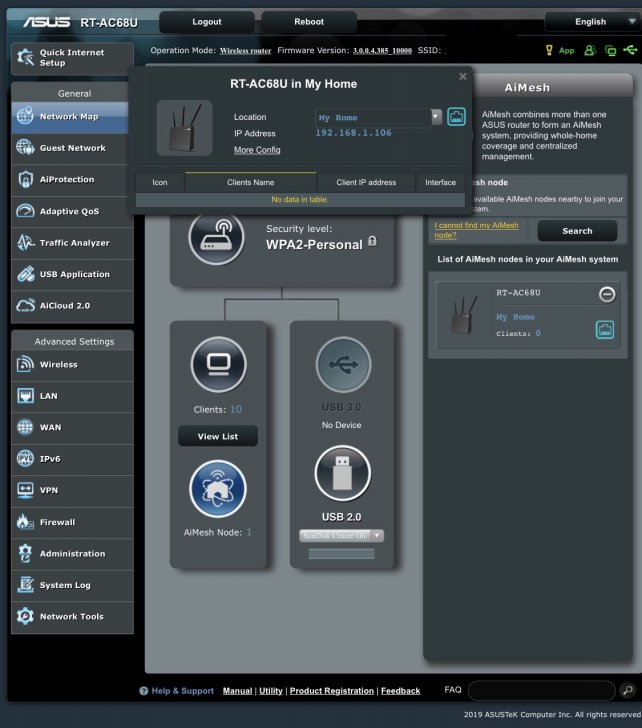Click the More Config link
The height and width of the screenshot is (728, 642).
[257, 150]
